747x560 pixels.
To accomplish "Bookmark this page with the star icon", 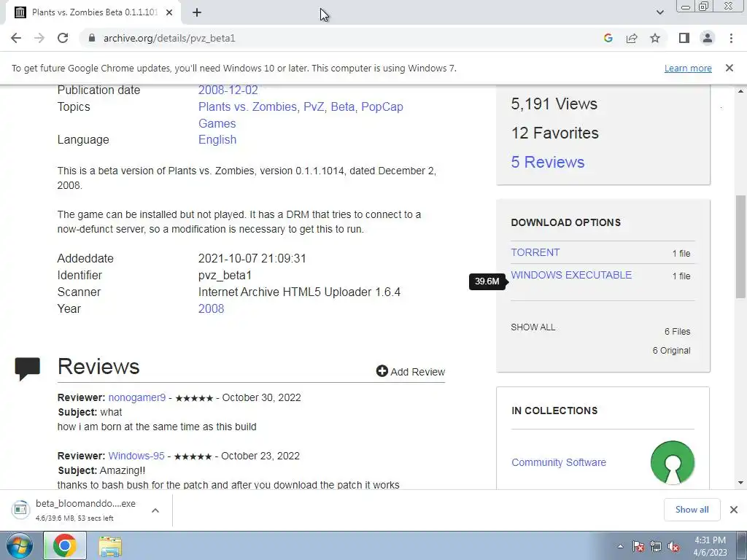I will (x=655, y=38).
